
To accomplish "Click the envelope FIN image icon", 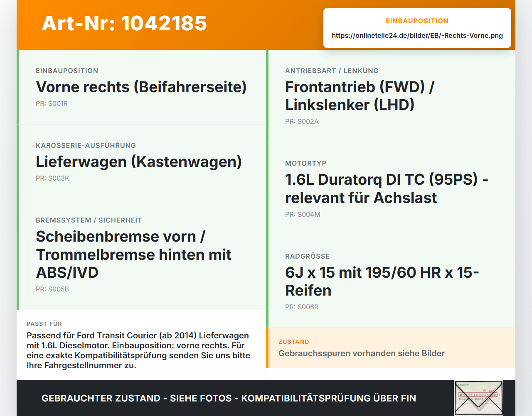I will (x=478, y=398).
